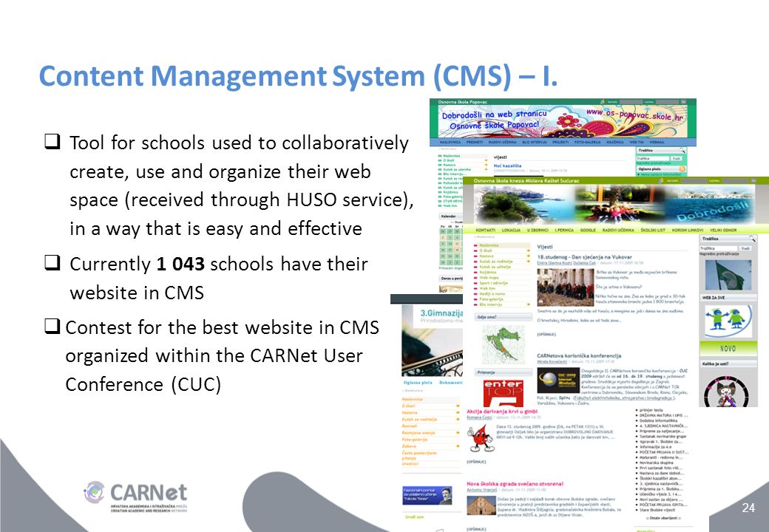The image size is (769, 532).
Task: Open 18.studenog Dan sjećanja na Vukovar article
Action: 585,257
